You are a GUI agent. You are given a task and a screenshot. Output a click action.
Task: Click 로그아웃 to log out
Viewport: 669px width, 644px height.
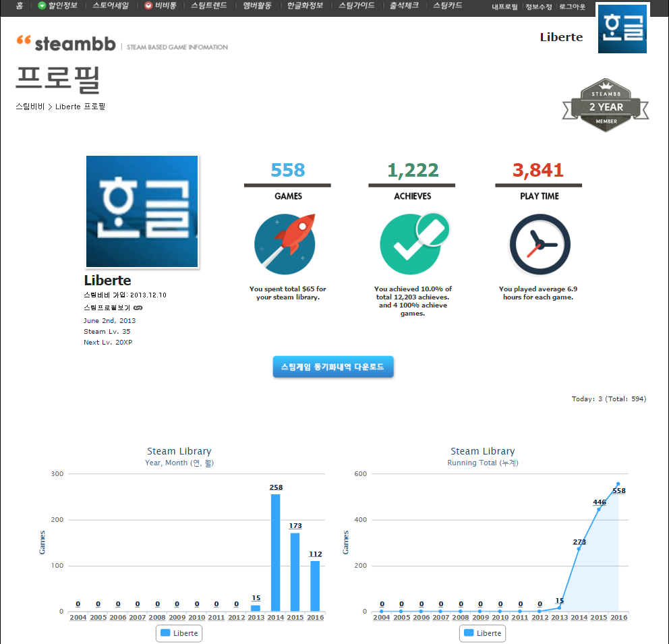pyautogui.click(x=572, y=7)
